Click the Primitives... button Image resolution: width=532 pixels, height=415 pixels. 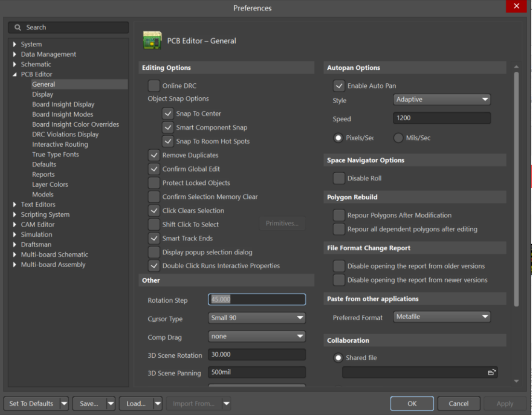pos(282,223)
